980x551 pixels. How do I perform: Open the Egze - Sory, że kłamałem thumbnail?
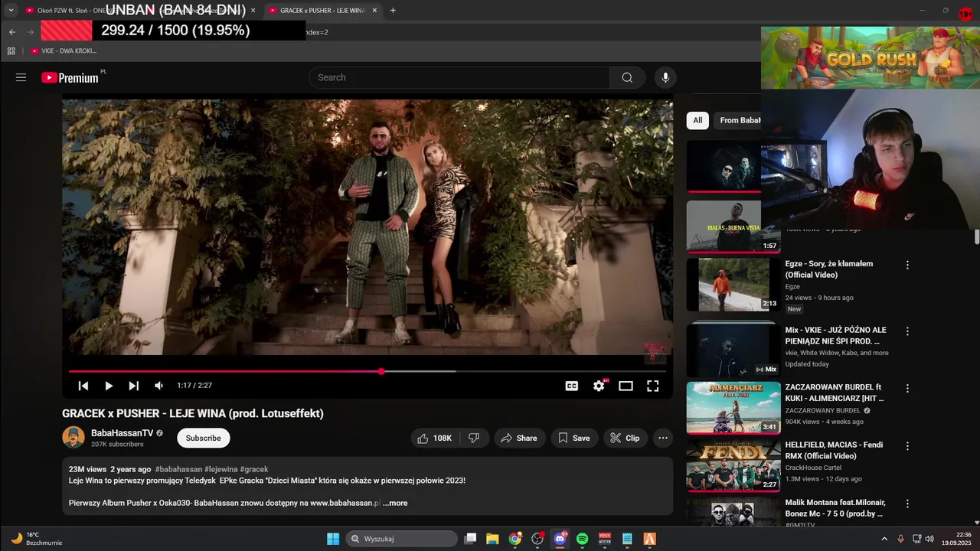[x=733, y=284]
